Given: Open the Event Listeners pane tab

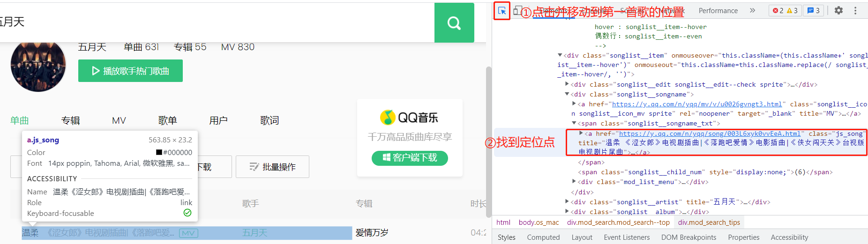Looking at the screenshot, I should [x=627, y=237].
